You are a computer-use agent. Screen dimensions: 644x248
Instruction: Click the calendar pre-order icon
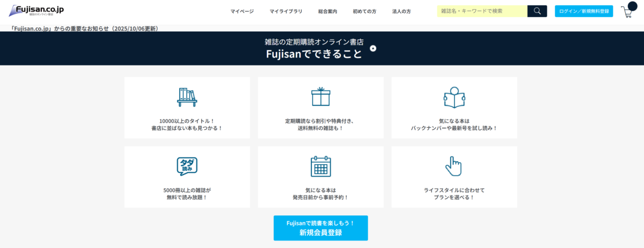point(320,166)
